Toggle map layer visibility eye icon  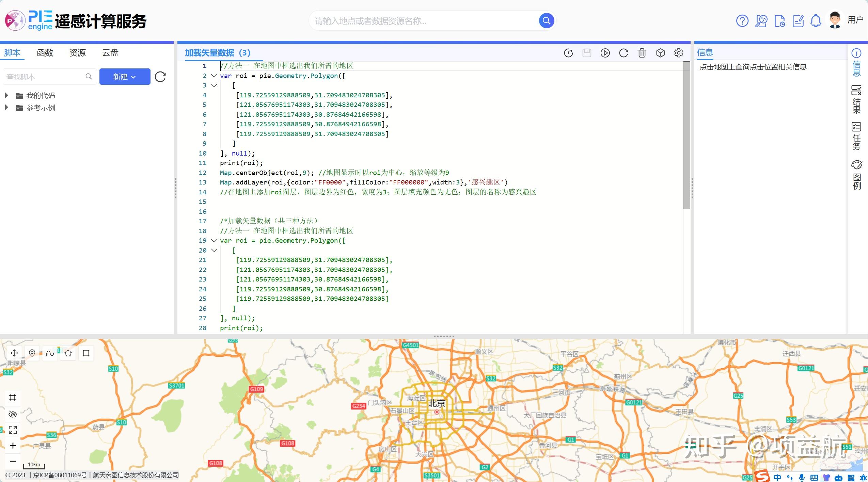[13, 414]
